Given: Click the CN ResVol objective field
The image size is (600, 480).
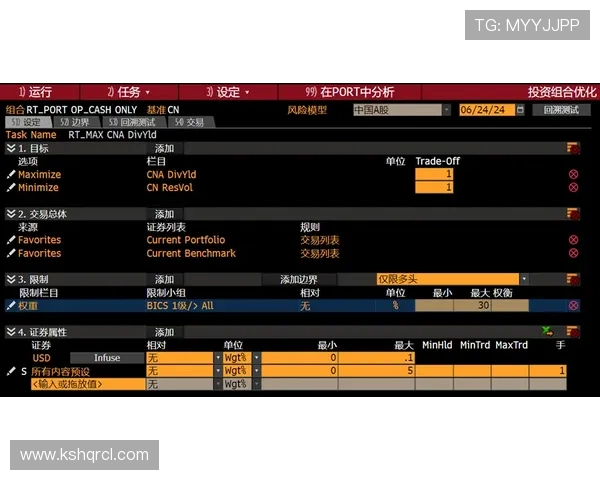Looking at the screenshot, I should point(170,188).
